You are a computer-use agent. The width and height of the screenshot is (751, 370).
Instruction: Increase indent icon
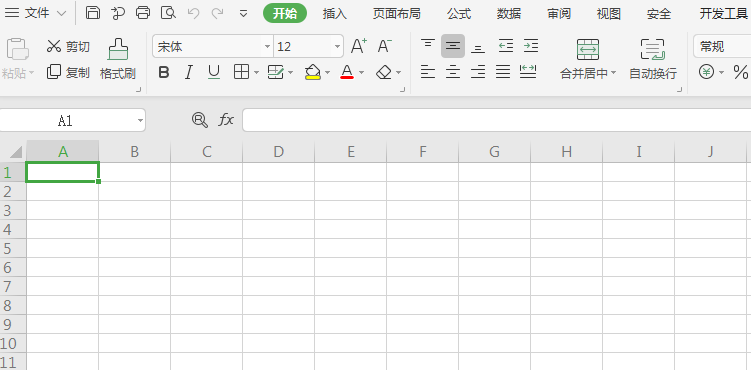pyautogui.click(x=531, y=46)
